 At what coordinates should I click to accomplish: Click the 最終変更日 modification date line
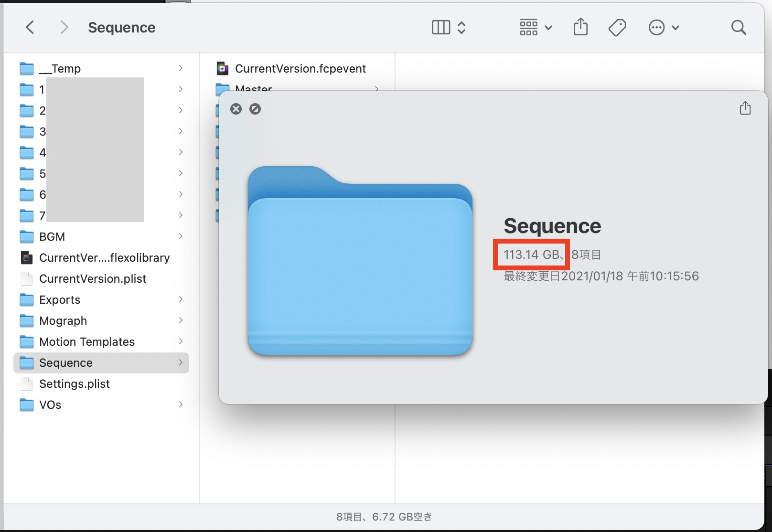[601, 276]
